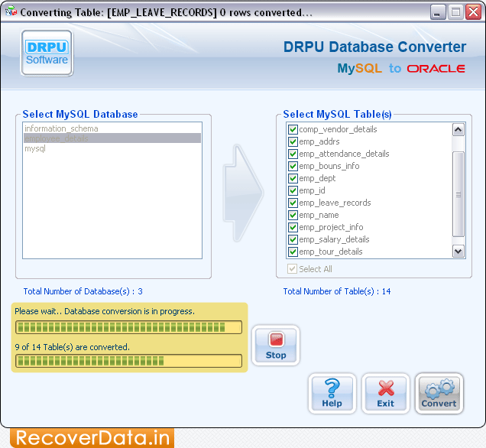Image resolution: width=486 pixels, height=448 pixels.
Task: Click the emp_salary_details table name
Action: pyautogui.click(x=334, y=239)
